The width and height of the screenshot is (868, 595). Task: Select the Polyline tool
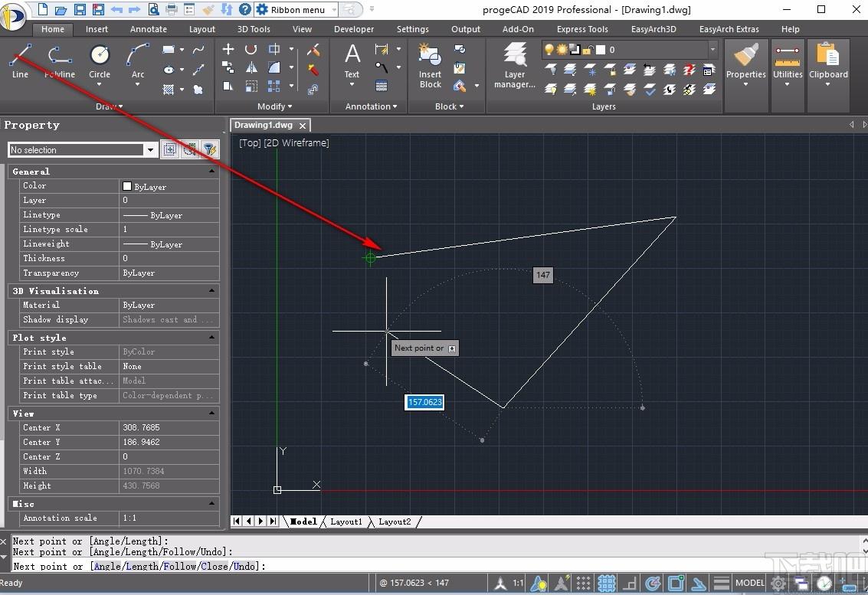[59, 61]
